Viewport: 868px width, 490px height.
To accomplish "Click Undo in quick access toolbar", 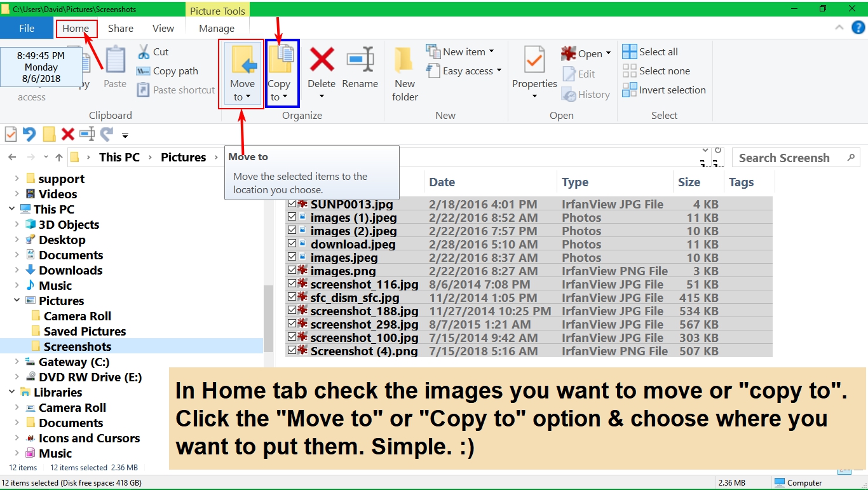I will tap(29, 134).
